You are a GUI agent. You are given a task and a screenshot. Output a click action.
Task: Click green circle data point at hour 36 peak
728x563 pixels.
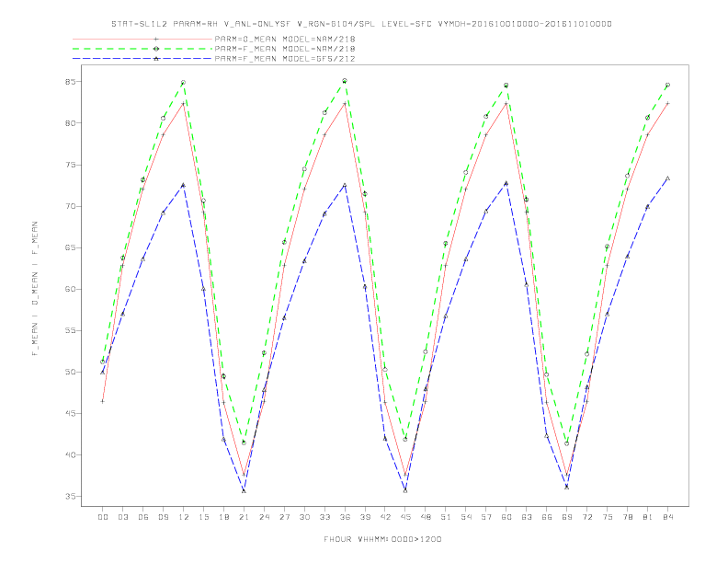345,81
